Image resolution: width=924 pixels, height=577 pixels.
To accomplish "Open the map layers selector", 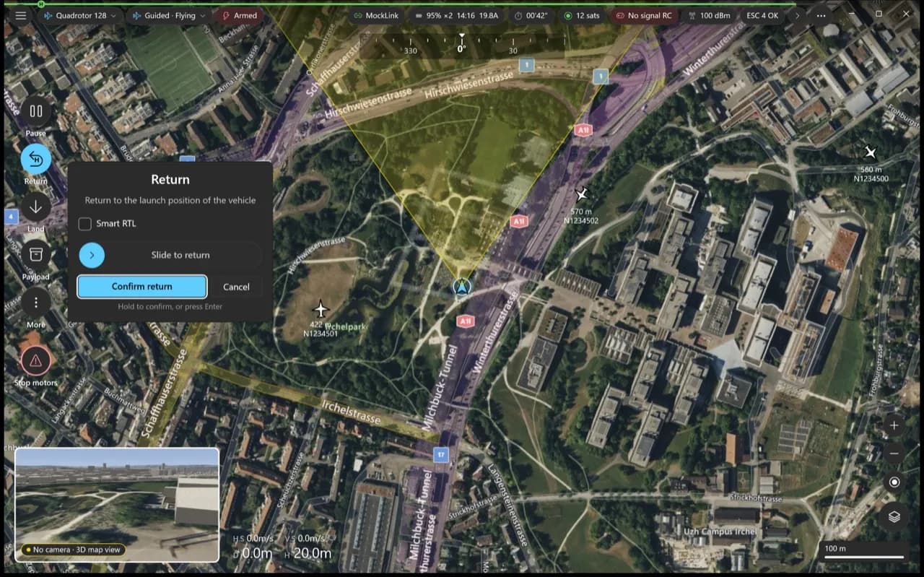I will (894, 516).
